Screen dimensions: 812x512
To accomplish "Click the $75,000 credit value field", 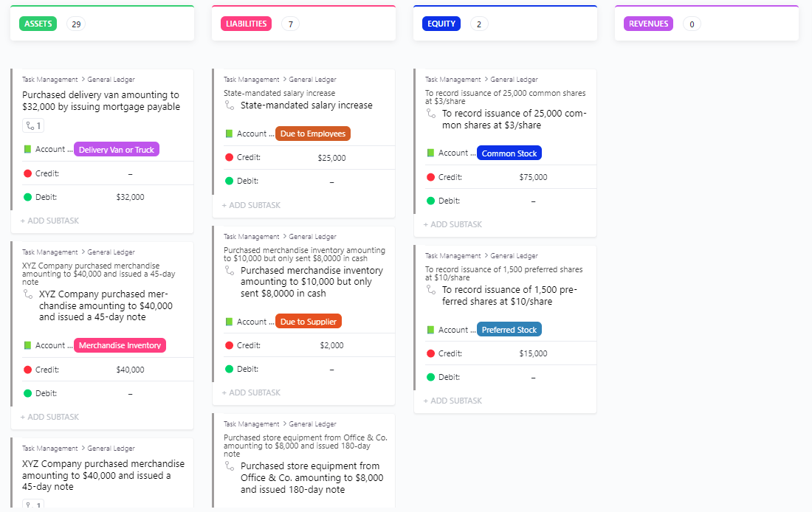I will click(533, 177).
